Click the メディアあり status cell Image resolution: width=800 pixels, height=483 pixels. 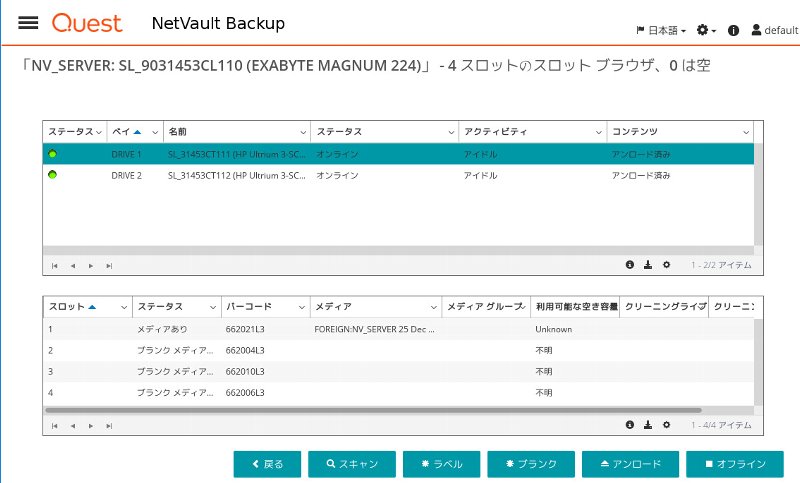tap(162, 329)
